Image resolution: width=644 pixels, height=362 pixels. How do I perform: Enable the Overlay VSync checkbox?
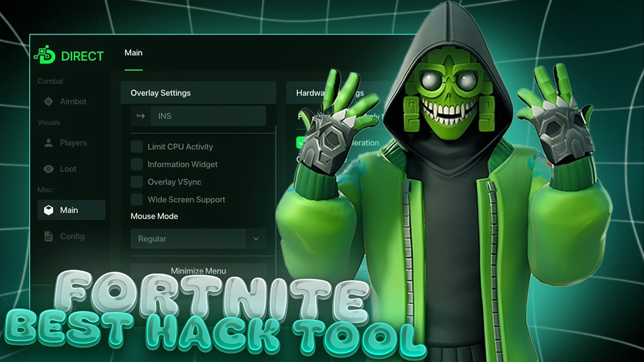tap(137, 182)
